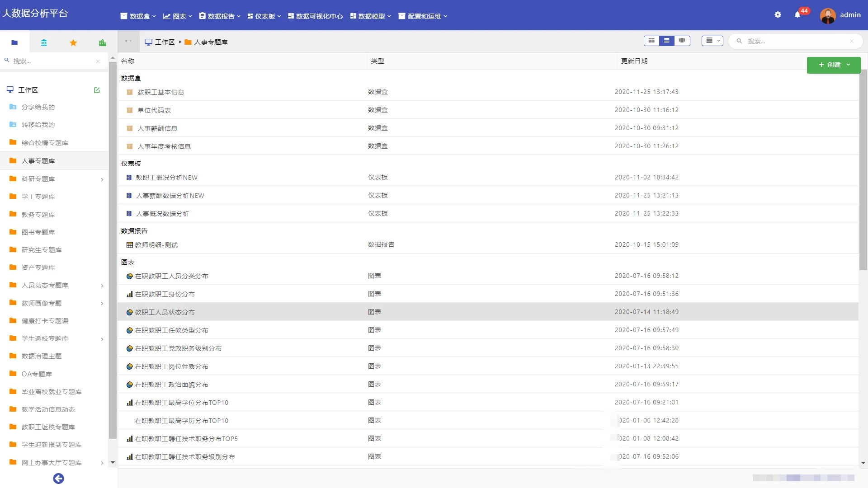The width and height of the screenshot is (868, 488).
Task: Click the 工作区 breadcrumb link
Action: coord(165,42)
